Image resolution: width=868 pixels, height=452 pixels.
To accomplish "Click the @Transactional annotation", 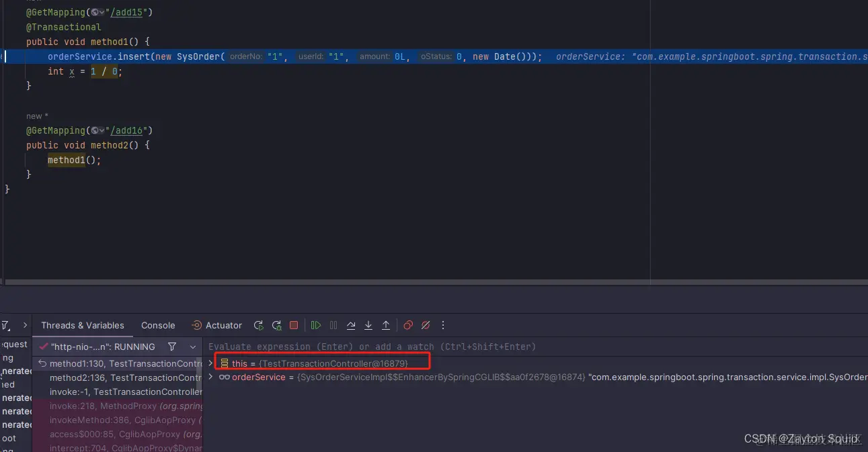I will tap(63, 27).
